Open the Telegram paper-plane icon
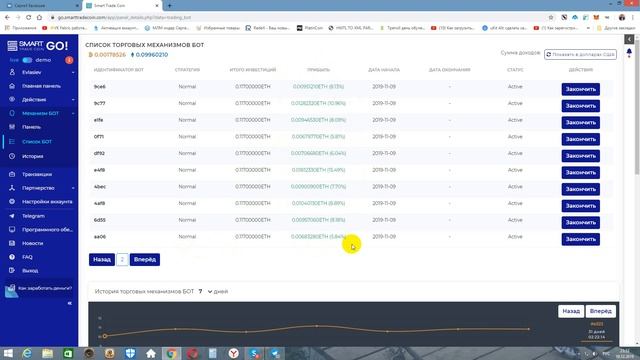This screenshot has width=640, height=360. (x=12, y=216)
